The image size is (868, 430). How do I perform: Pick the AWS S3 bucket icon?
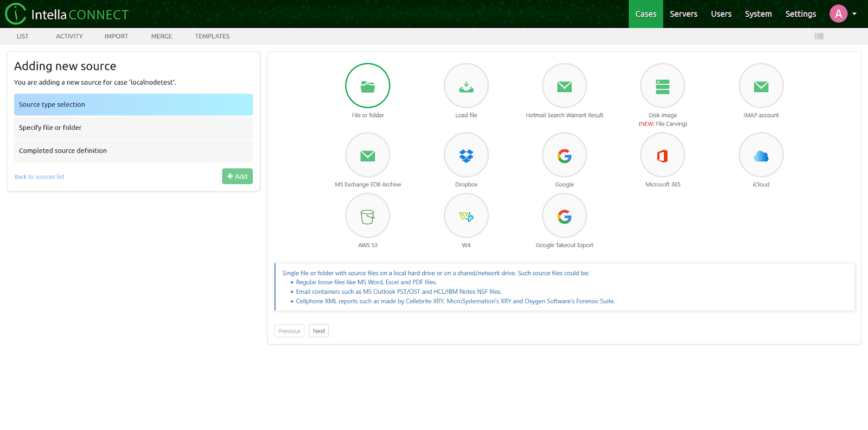coord(367,216)
